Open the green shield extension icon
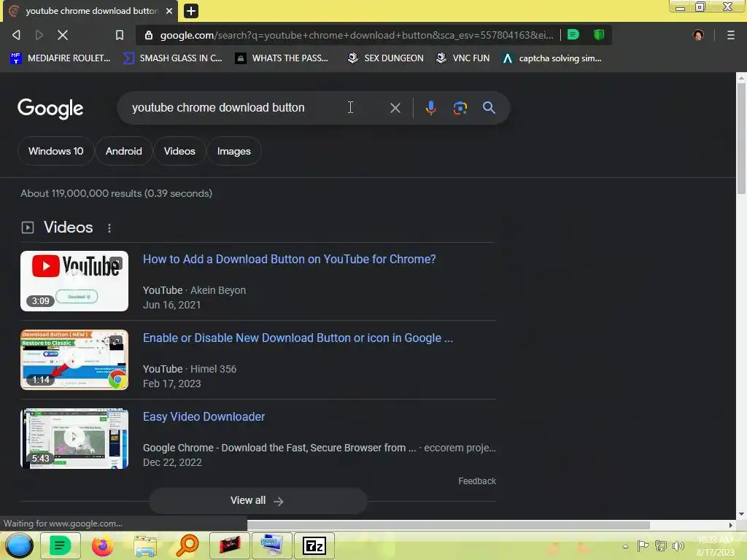This screenshot has width=747, height=560. (599, 35)
